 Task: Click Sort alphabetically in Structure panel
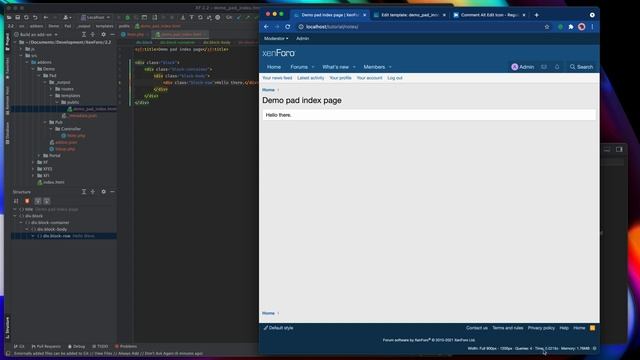click(16, 201)
